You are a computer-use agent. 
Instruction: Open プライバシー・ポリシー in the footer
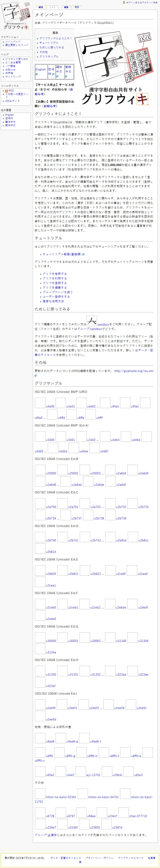(x=99, y=858)
